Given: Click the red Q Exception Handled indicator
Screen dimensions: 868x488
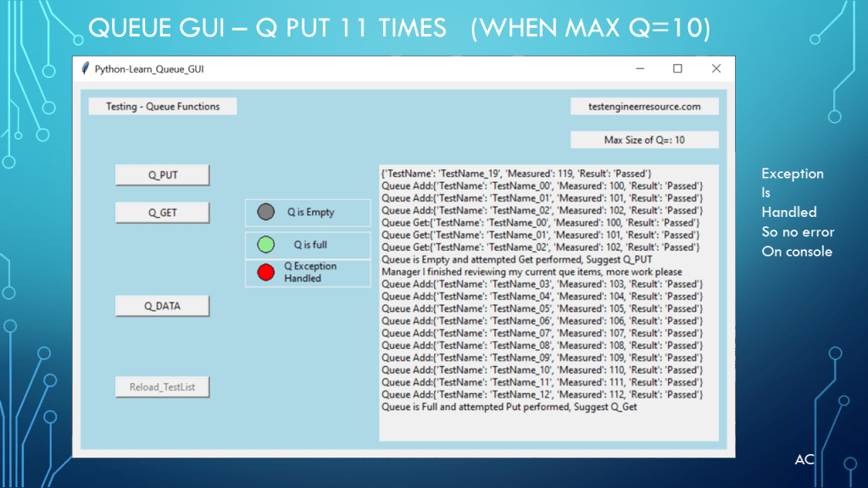Looking at the screenshot, I should pyautogui.click(x=266, y=272).
